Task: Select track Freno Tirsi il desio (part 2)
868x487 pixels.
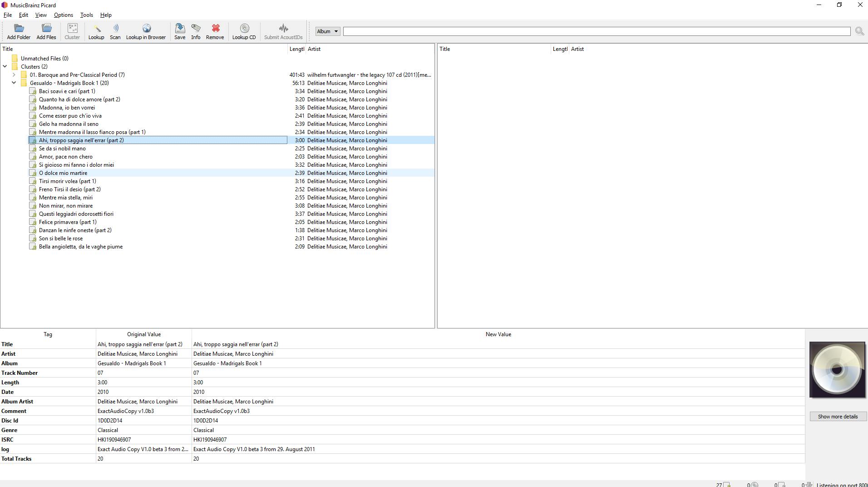Action: coord(70,189)
